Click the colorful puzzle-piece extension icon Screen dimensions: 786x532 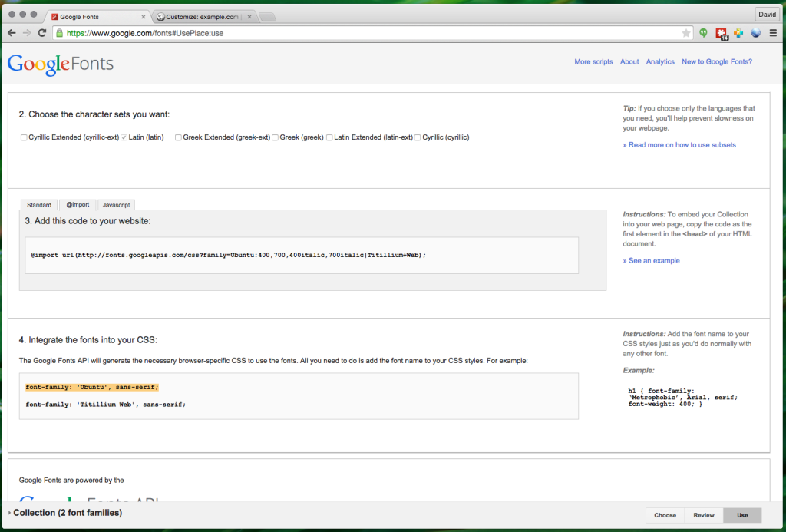(738, 33)
